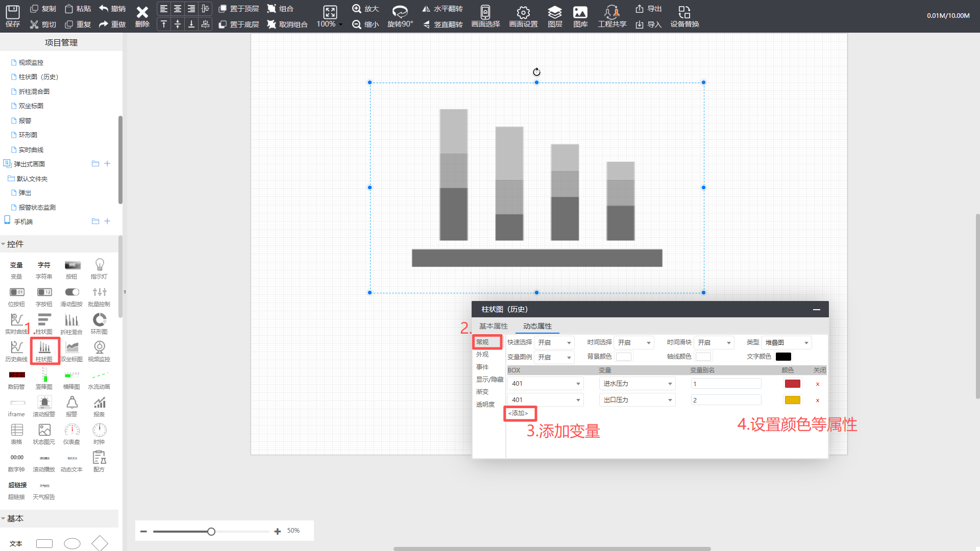Open the Quick Select (快速选择) dropdown
Image resolution: width=980 pixels, height=551 pixels.
[x=554, y=343]
